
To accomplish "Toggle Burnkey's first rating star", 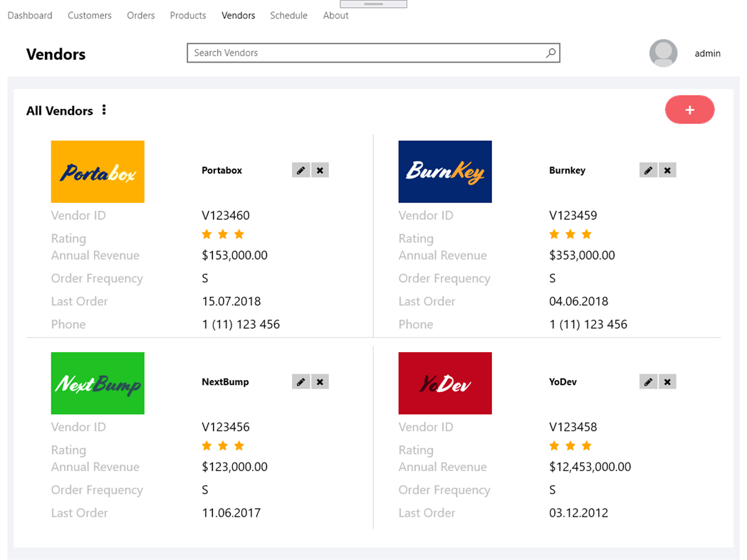I will [554, 233].
